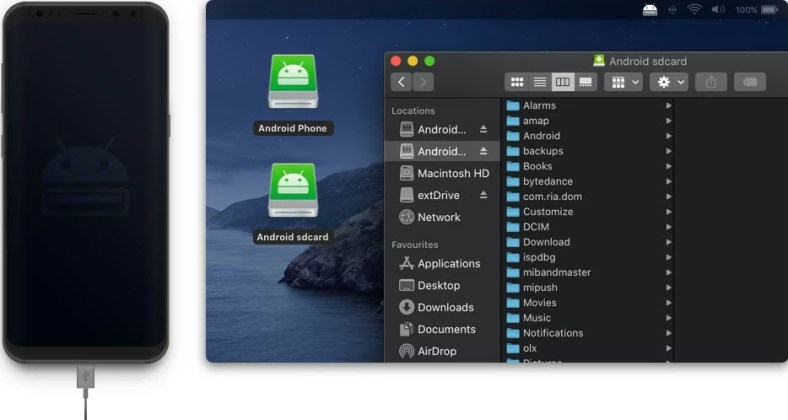788x420 pixels.
Task: Expand the Books folder arrow
Action: 668,166
